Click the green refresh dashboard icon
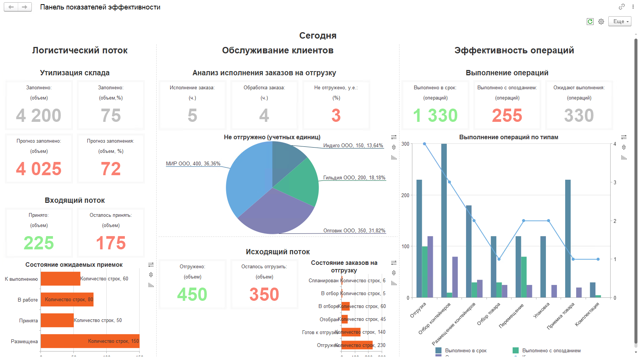 [x=590, y=22]
